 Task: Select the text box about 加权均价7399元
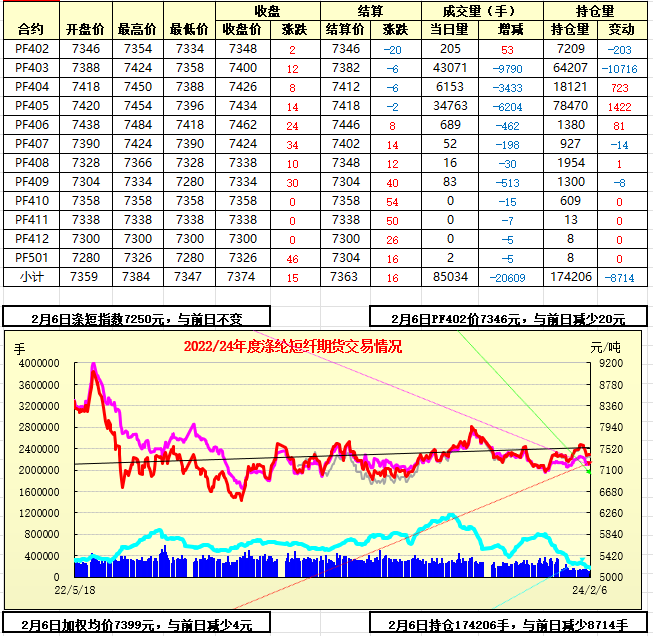tap(137, 625)
